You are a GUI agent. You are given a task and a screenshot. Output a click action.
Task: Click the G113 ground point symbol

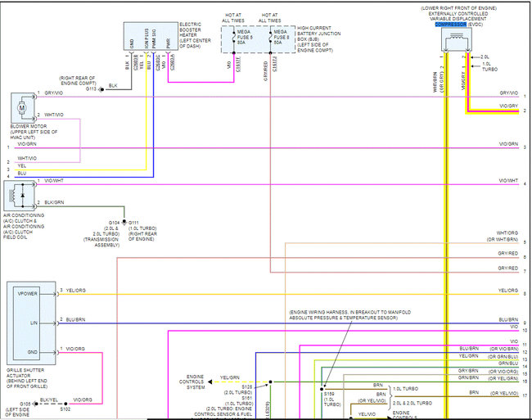101,89
